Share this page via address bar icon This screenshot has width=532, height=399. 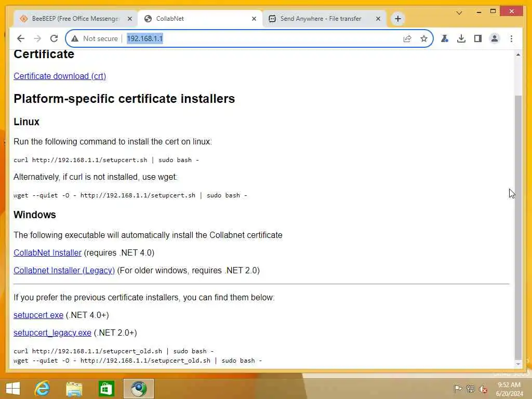tap(407, 38)
